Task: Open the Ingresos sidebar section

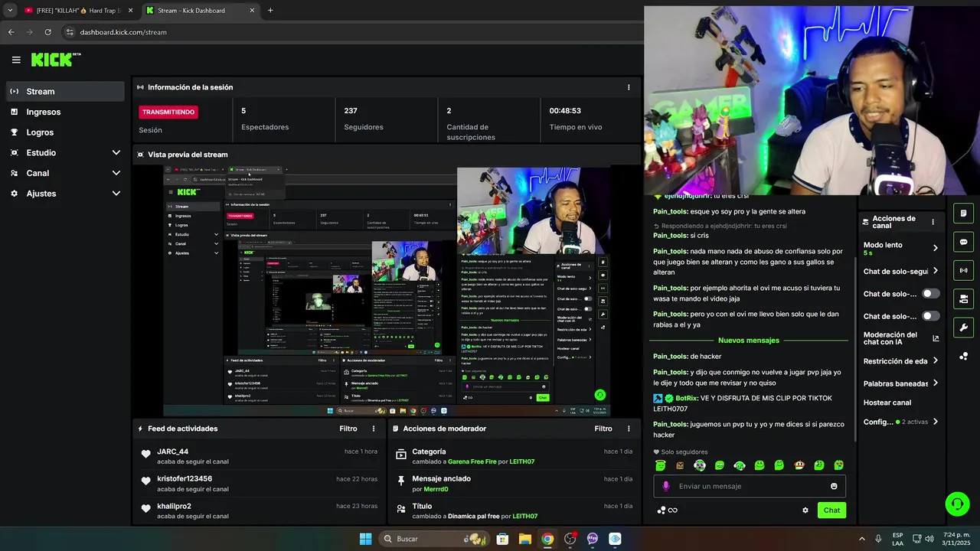Action: pos(64,112)
